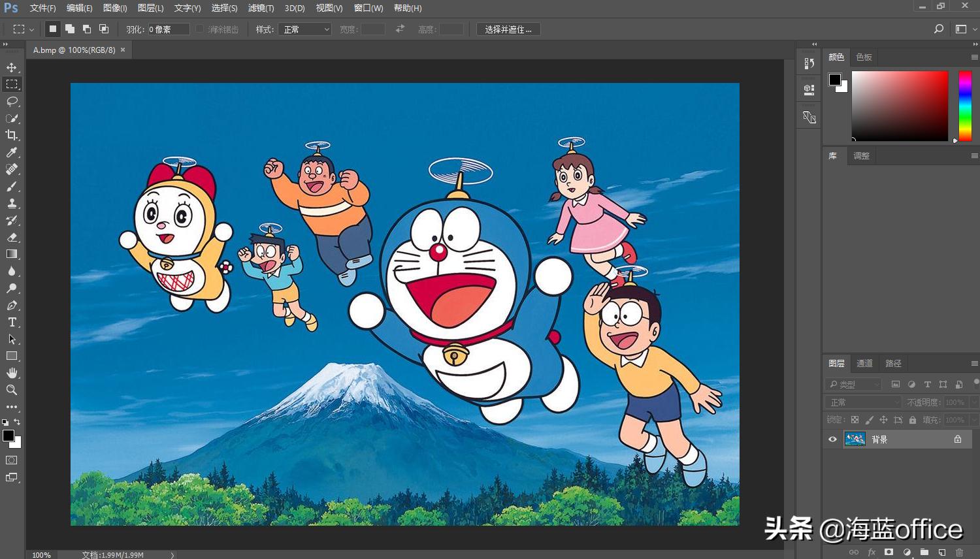Open the blend mode dropdown showing 正常

(862, 402)
